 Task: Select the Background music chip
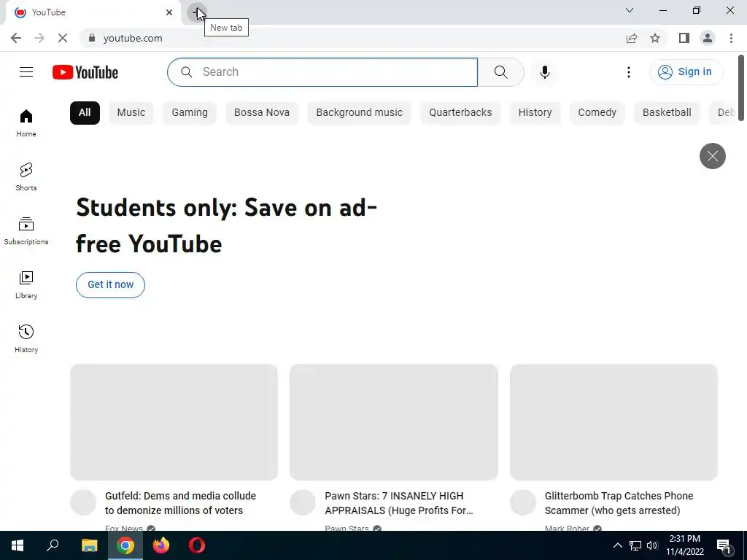pyautogui.click(x=359, y=113)
